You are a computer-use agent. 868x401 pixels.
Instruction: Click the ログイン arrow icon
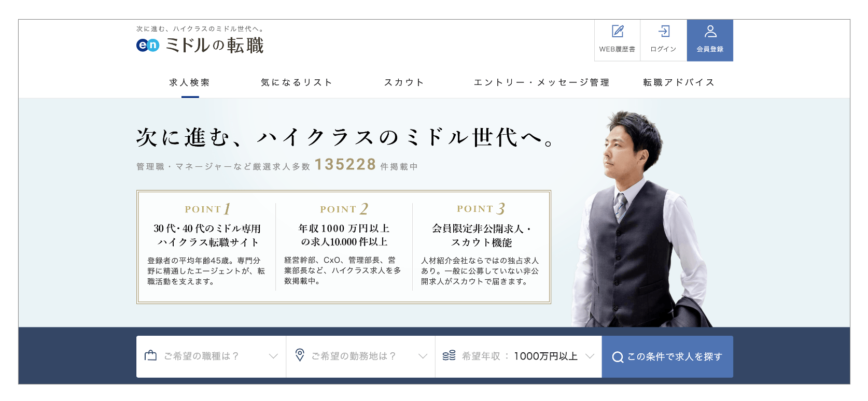tap(664, 32)
